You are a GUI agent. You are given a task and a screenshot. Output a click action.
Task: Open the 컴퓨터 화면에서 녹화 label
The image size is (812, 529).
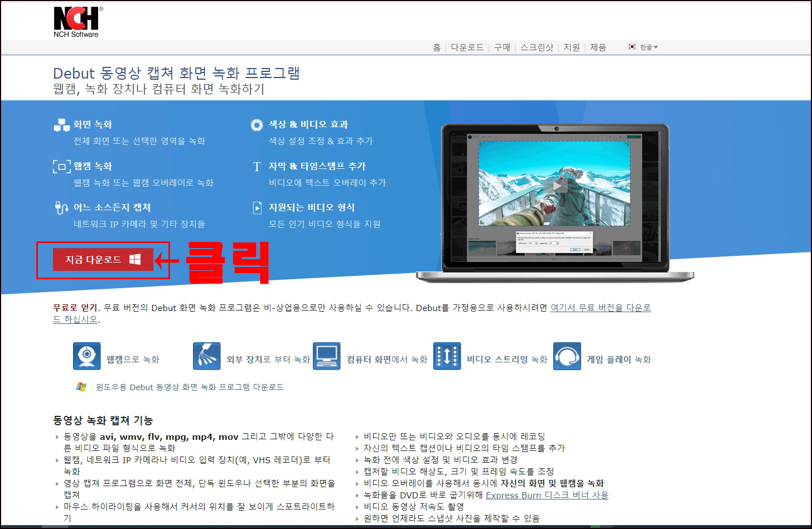[387, 360]
